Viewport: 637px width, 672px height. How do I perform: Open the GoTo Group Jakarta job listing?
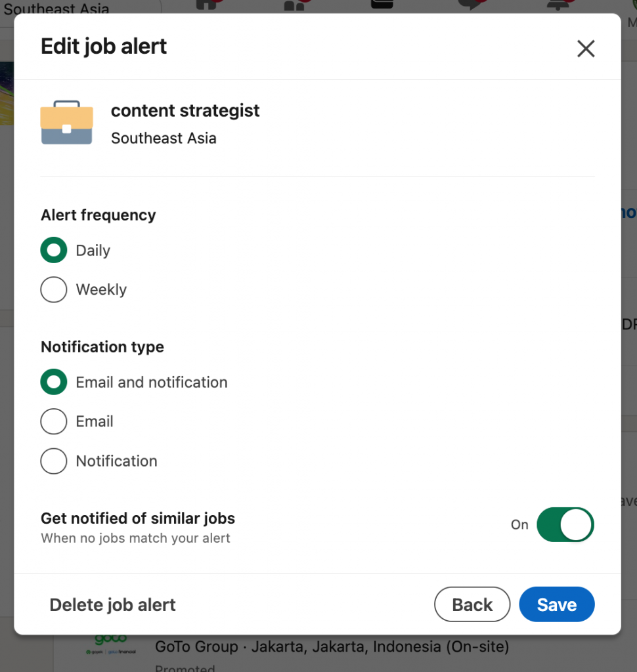click(x=331, y=646)
